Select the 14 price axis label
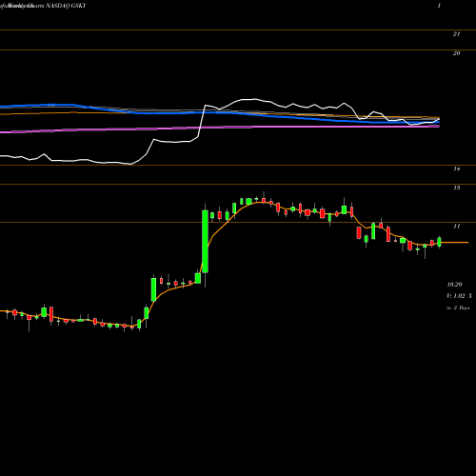Image resolution: width=476 pixels, height=476 pixels. pos(456,169)
